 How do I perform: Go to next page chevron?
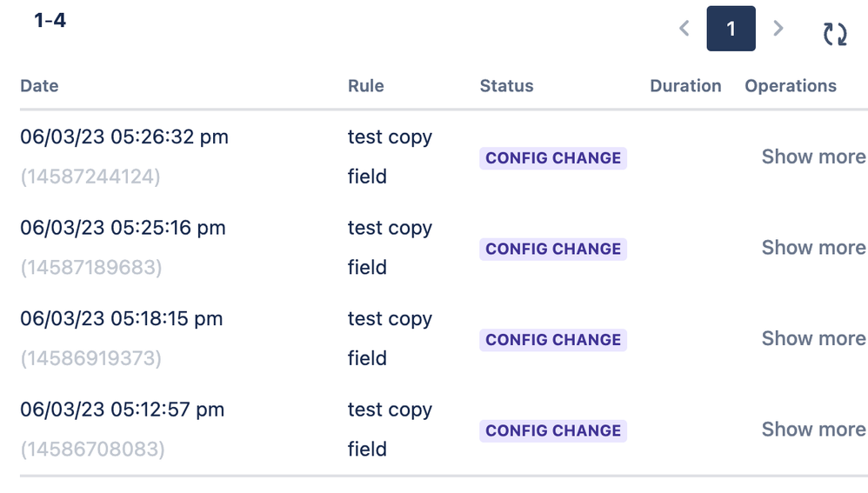click(x=778, y=28)
